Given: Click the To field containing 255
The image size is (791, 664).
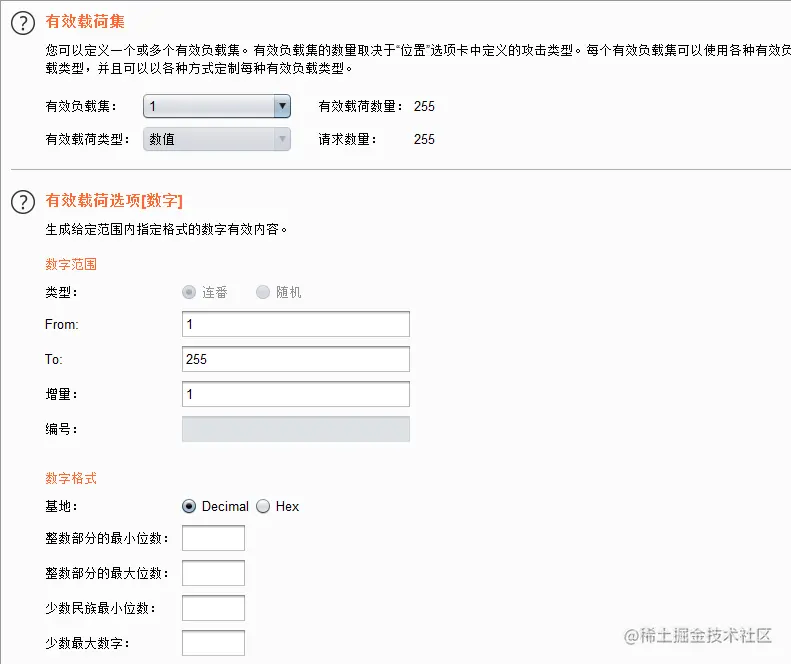Looking at the screenshot, I should pos(296,359).
